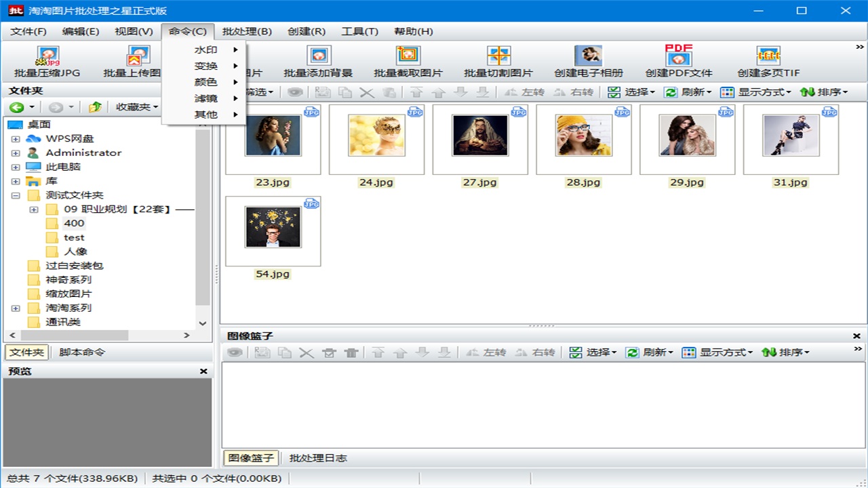Go up one folder level
The image size is (868, 488).
[95, 107]
